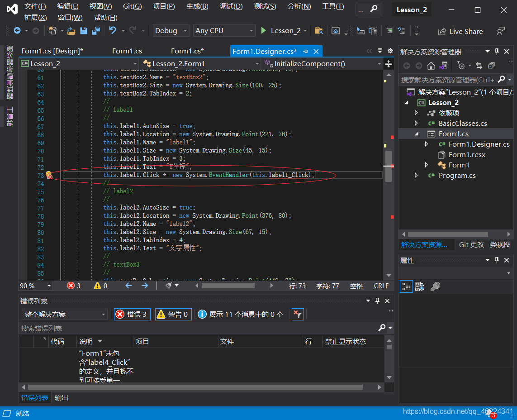Viewport: 517px width, 420px height.
Task: Click the new project toolbar icon
Action: coord(52,31)
